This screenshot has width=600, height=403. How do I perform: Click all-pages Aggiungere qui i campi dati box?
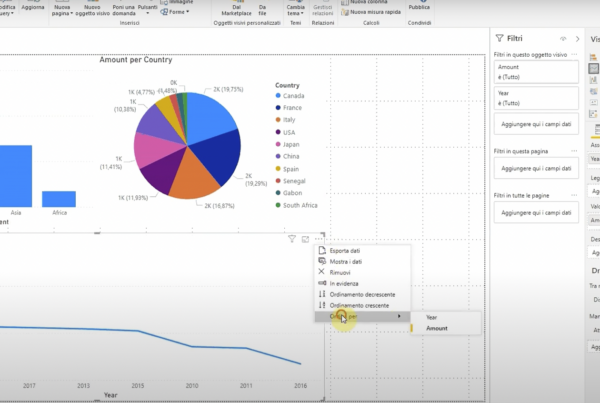(x=536, y=212)
